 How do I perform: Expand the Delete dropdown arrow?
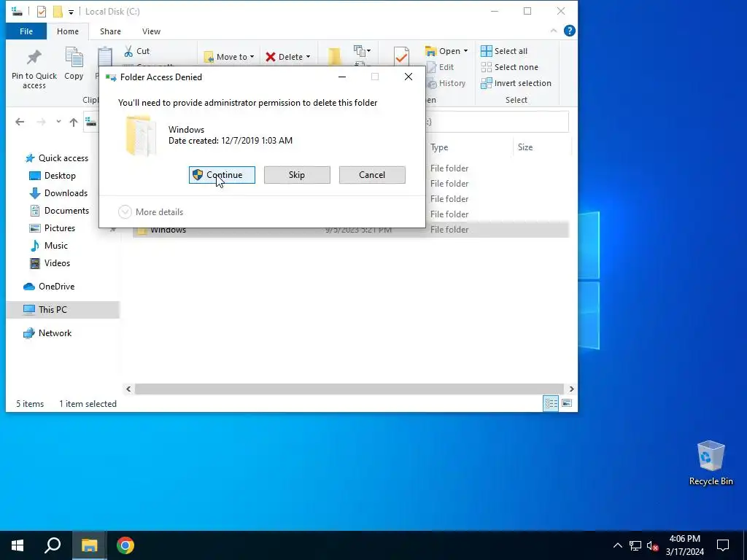309,57
